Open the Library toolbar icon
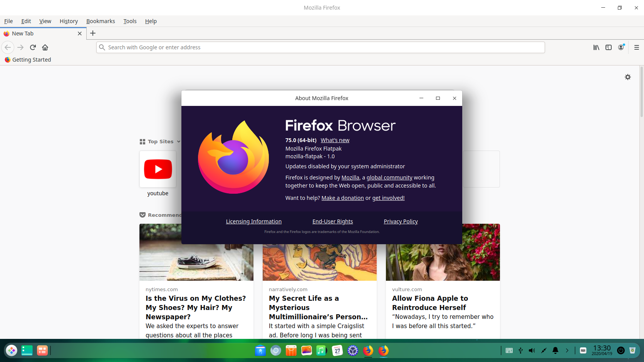Screen dimensions: 644x362 pyautogui.click(x=596, y=47)
